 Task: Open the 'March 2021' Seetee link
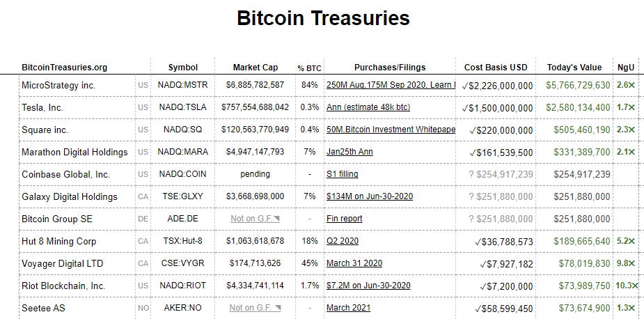(348, 308)
